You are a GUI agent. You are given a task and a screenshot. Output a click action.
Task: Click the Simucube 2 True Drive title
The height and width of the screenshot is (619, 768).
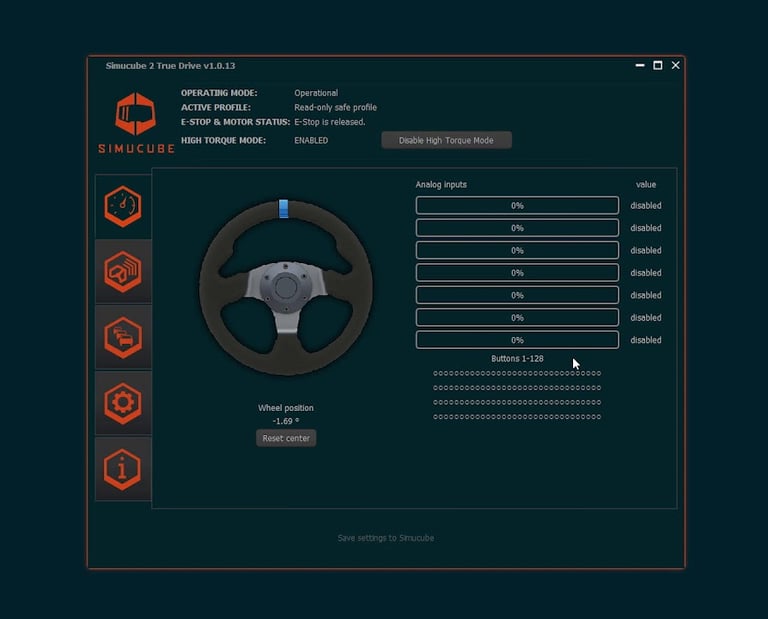pyautogui.click(x=170, y=66)
